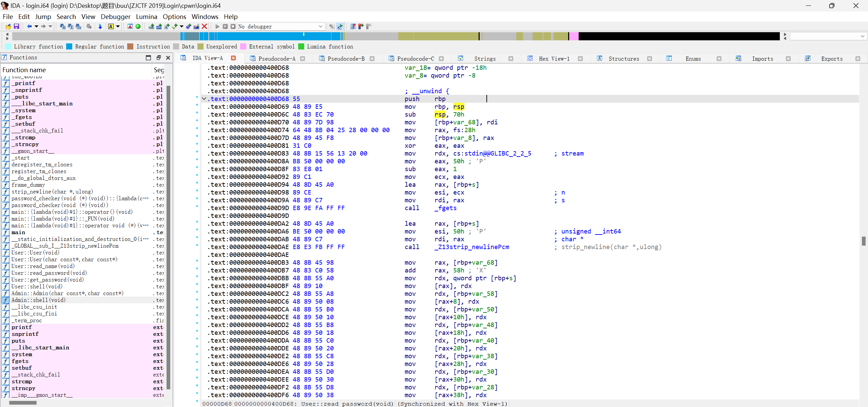Click the breakpoint list icon
This screenshot has width=868, height=407.
pos(353,26)
